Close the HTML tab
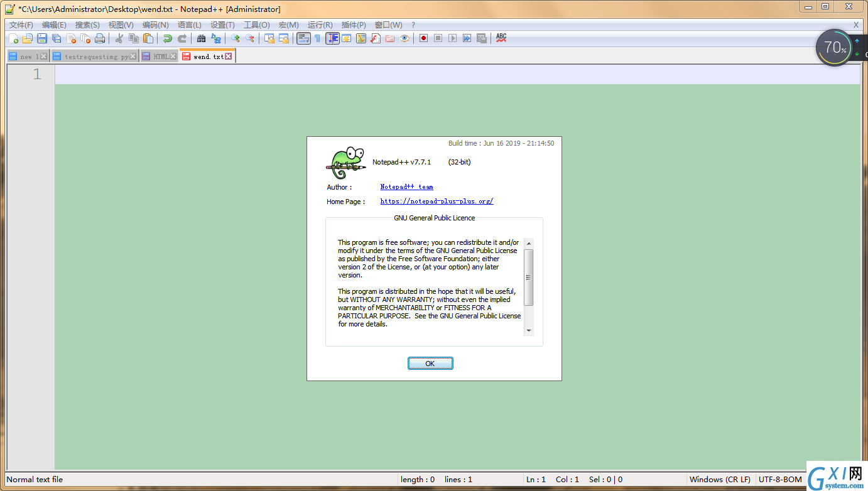 [173, 57]
